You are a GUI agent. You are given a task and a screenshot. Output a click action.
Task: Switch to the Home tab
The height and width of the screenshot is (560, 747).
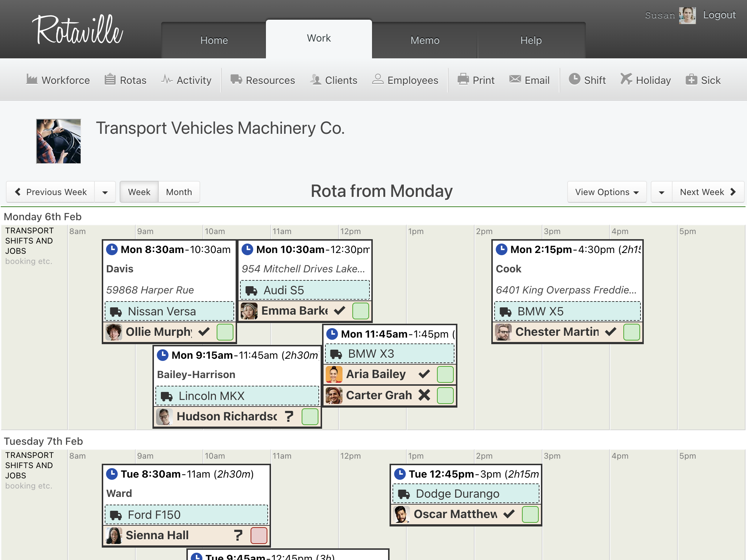(x=214, y=40)
